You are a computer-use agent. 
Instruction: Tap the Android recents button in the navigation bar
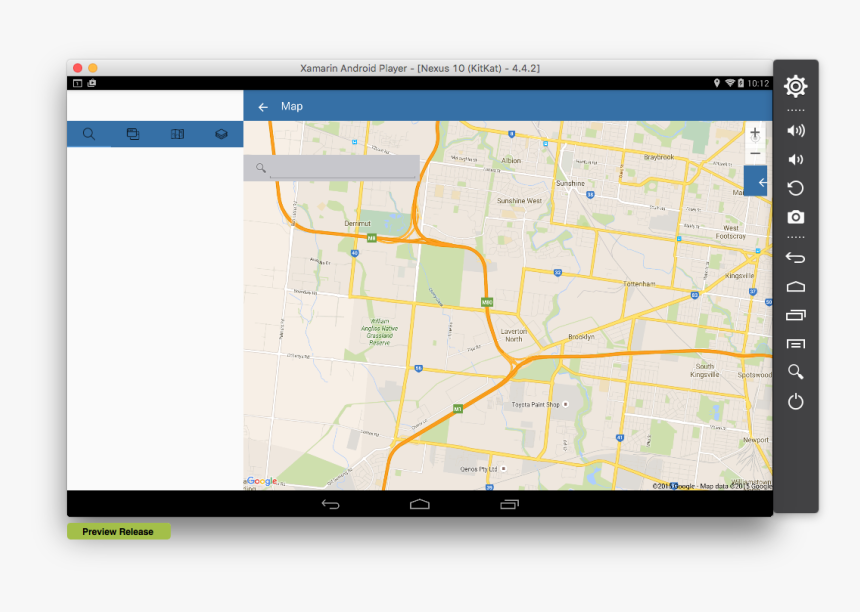(x=510, y=504)
